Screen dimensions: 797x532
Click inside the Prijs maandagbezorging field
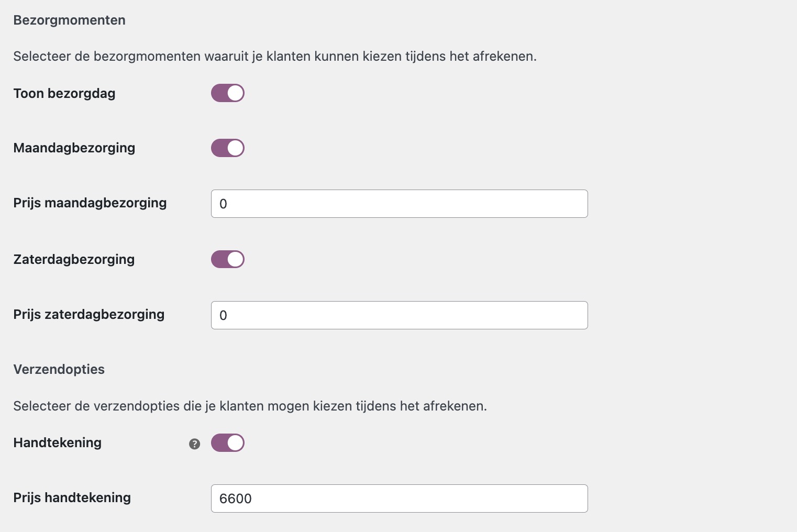[x=399, y=204]
